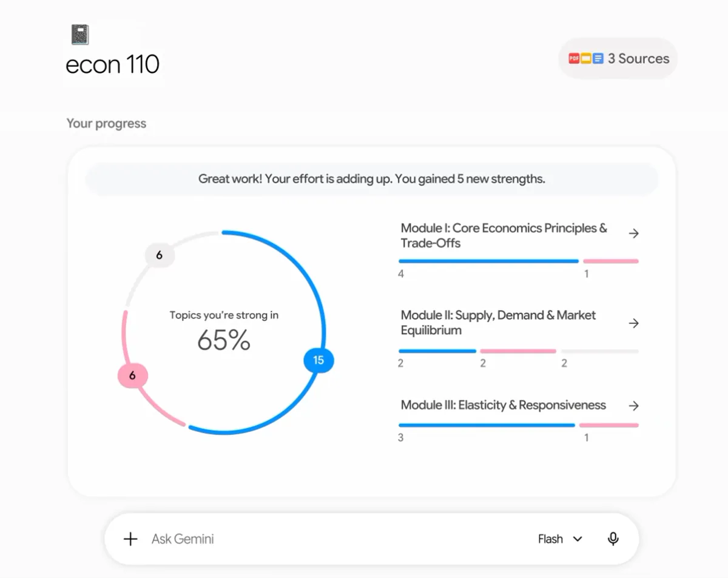Click Module II gray unstarted progress segment
Screen dimensions: 728x578
(x=599, y=351)
